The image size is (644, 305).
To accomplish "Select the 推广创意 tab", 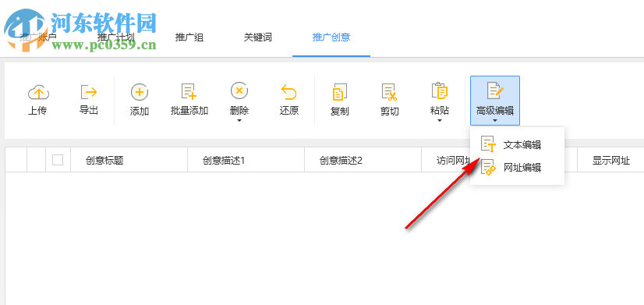I will point(331,37).
